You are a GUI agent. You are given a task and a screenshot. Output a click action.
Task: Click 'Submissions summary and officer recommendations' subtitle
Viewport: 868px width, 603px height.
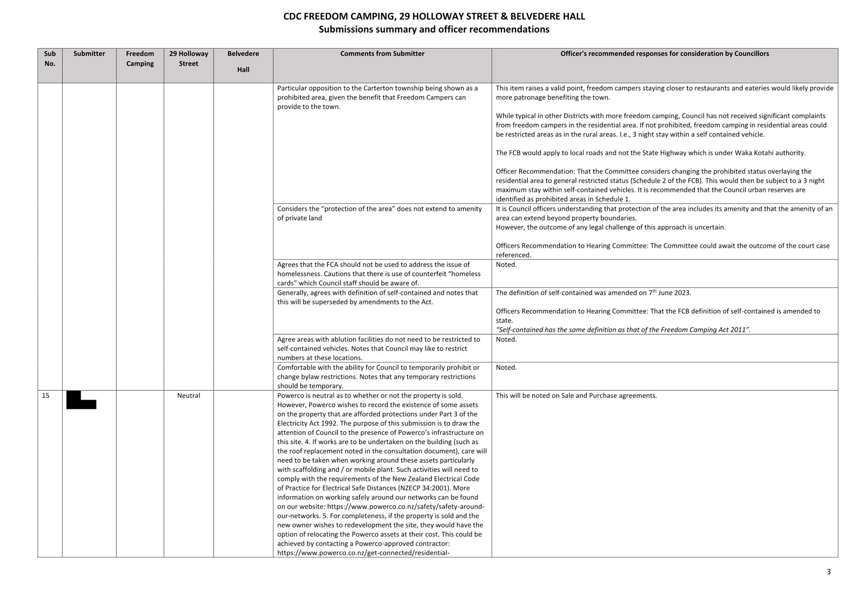434,29
